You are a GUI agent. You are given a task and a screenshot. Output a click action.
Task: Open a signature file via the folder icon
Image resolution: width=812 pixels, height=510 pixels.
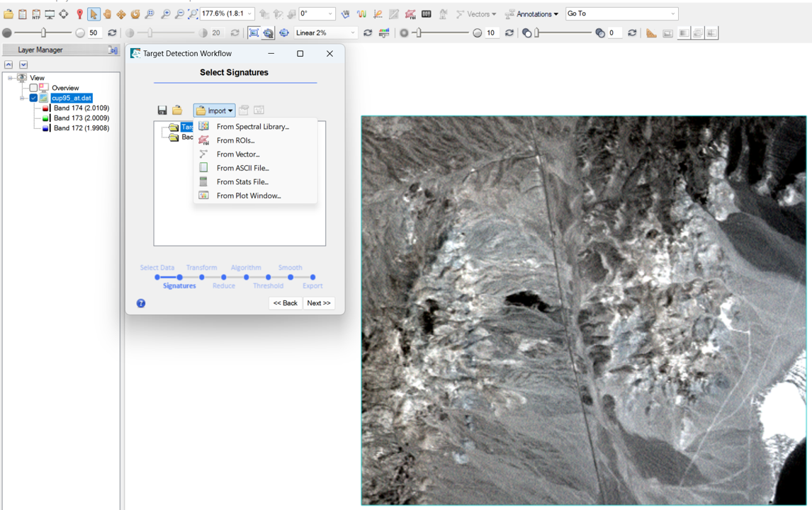(176, 110)
